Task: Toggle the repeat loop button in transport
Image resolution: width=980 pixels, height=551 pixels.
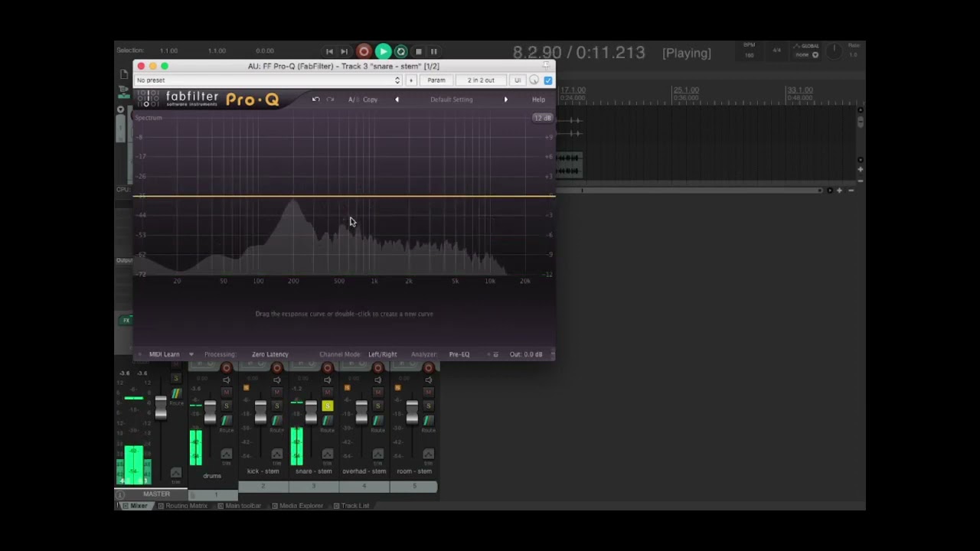Action: (x=400, y=51)
